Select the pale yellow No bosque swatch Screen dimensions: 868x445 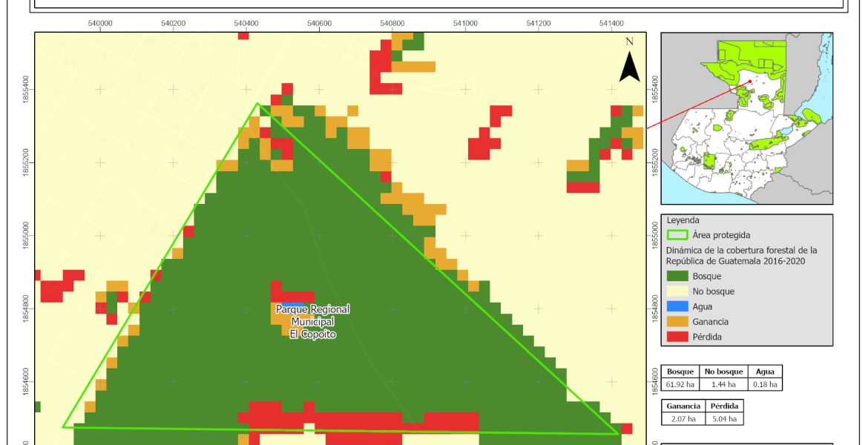pos(678,291)
